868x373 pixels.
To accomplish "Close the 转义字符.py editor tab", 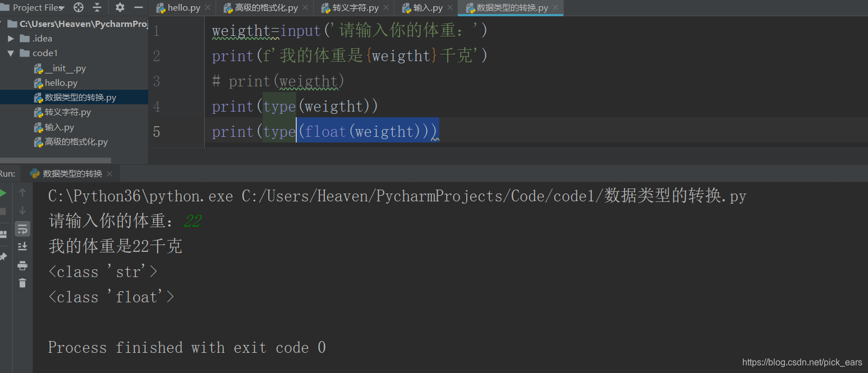I will (x=386, y=8).
